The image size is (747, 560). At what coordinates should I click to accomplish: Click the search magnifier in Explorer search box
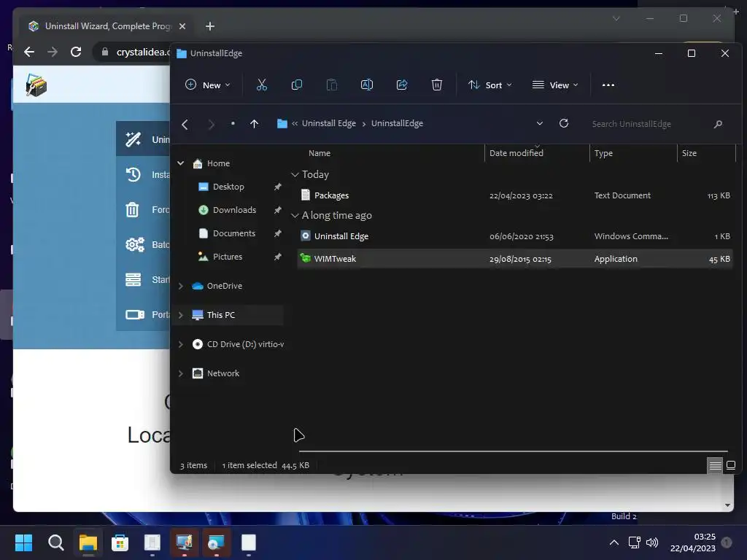[718, 124]
